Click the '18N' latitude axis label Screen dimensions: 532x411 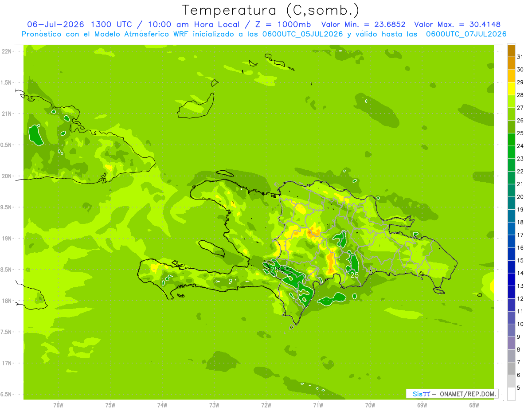coord(6,301)
